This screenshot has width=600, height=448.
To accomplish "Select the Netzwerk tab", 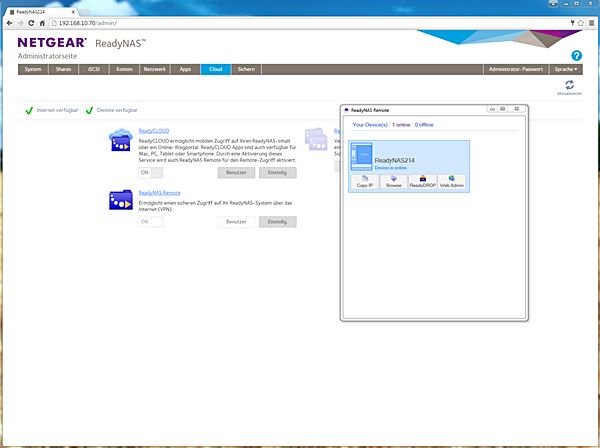I will coord(155,69).
